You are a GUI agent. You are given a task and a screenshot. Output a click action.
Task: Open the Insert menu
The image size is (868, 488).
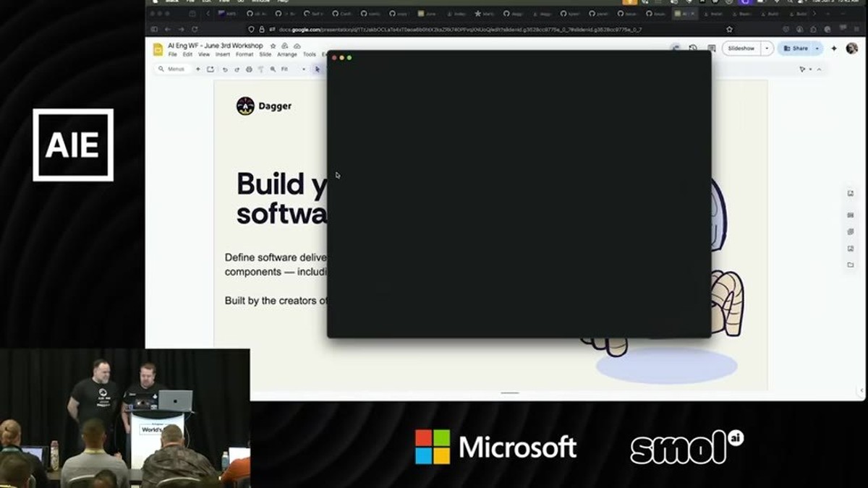[x=223, y=55]
